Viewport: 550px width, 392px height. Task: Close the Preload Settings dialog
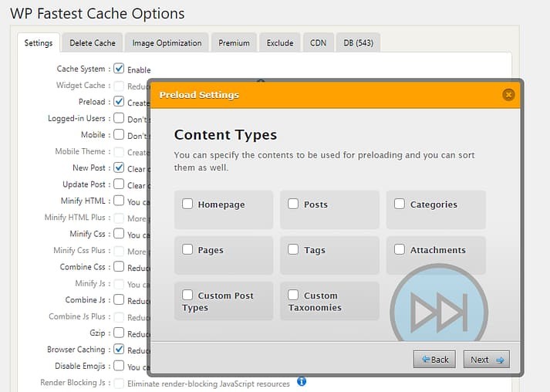coord(508,95)
